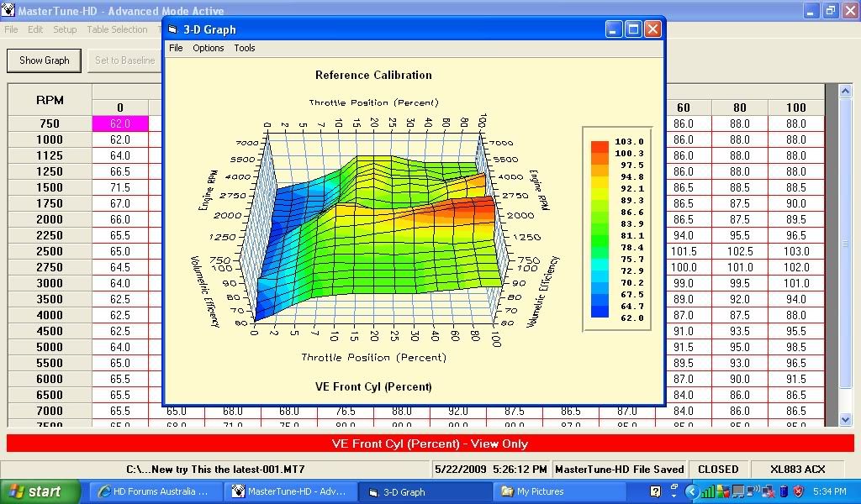The image size is (861, 504).
Task: Open My Pictures from the taskbar
Action: (560, 492)
